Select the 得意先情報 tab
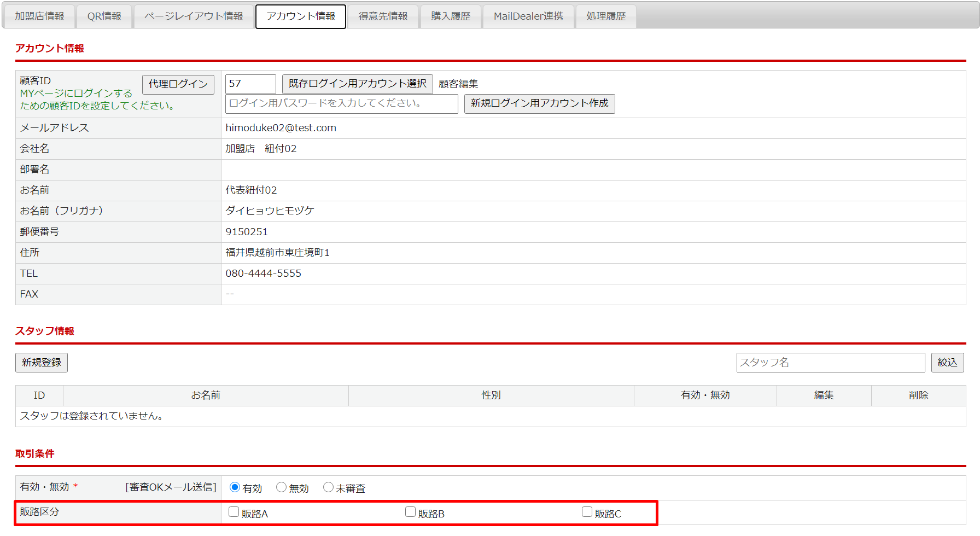This screenshot has height=536, width=980. pyautogui.click(x=383, y=16)
